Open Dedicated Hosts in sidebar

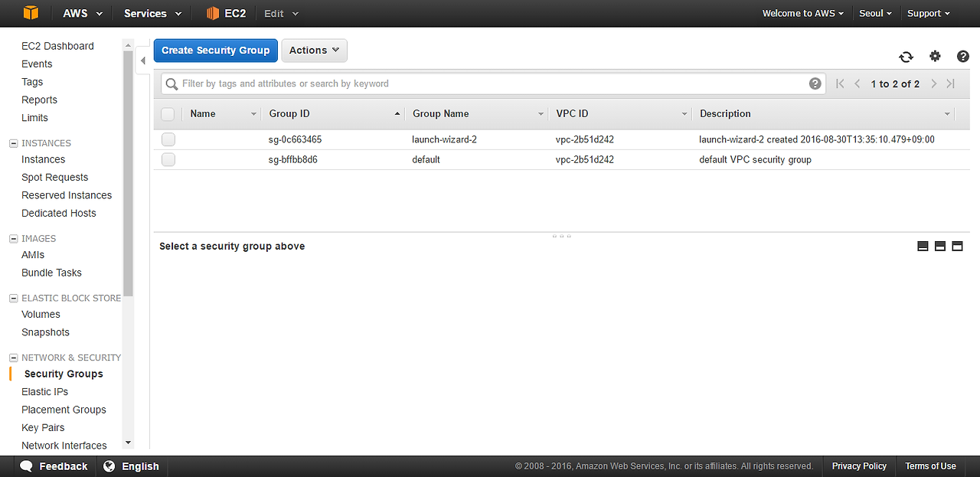59,214
